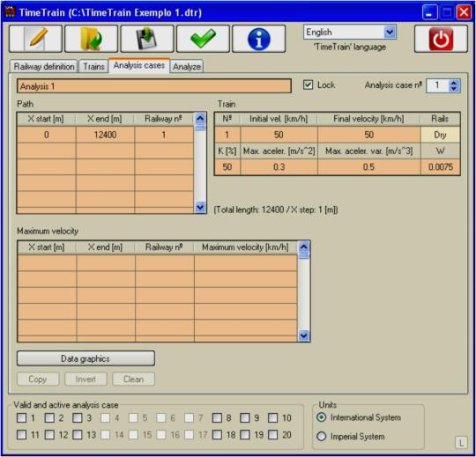The image size is (476, 457).
Task: Click the W value cell '0.0075'
Action: tap(440, 166)
